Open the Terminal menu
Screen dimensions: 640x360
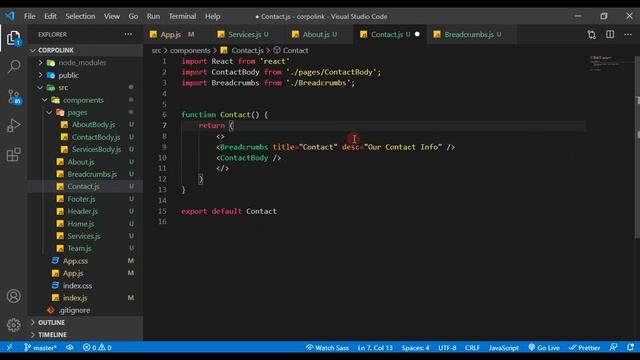182,16
